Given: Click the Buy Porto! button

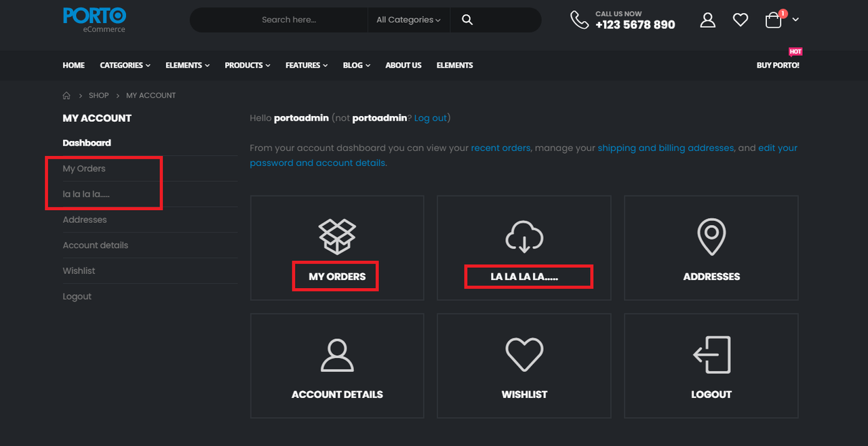Looking at the screenshot, I should point(778,65).
